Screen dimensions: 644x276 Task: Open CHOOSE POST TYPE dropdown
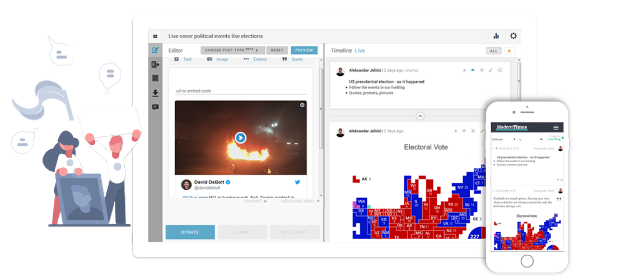[x=233, y=50]
